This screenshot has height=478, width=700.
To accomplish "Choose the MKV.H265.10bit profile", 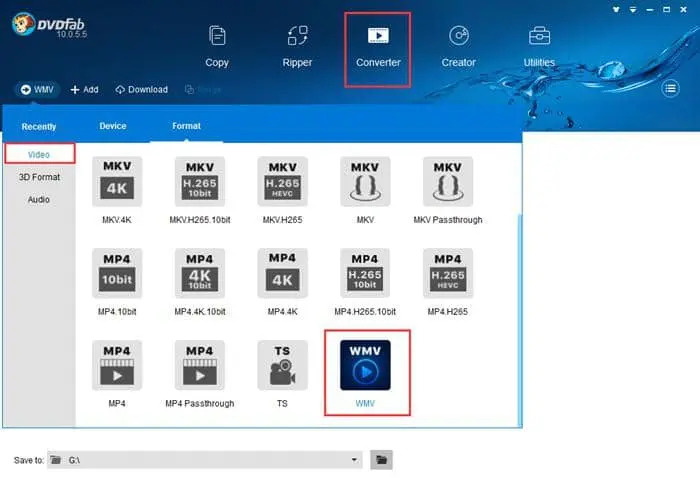I will click(x=199, y=183).
